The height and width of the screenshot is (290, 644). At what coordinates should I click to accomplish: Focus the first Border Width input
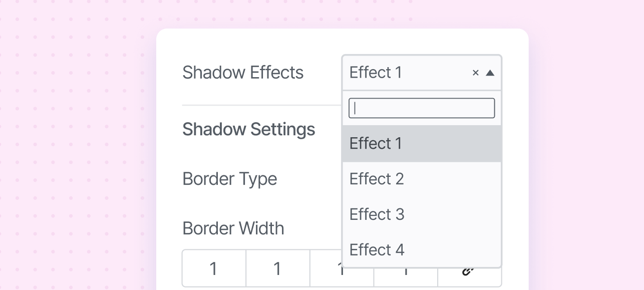tap(214, 269)
